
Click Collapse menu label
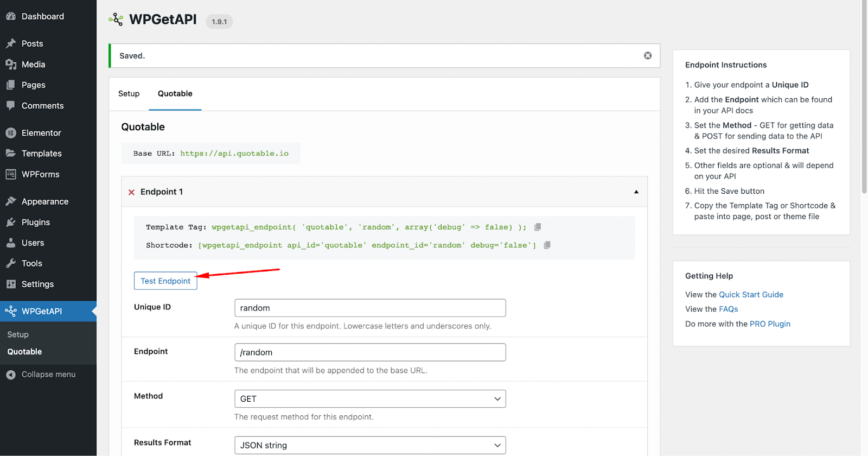click(x=48, y=375)
